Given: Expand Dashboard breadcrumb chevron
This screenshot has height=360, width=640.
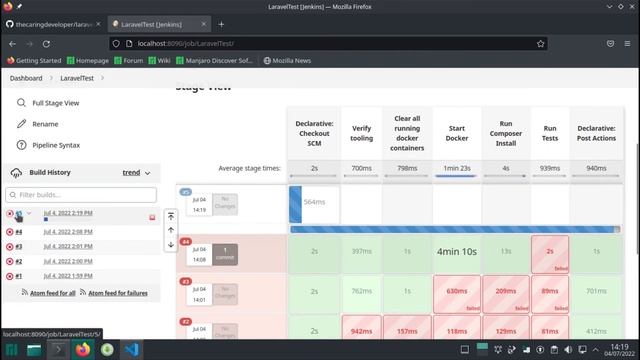Looking at the screenshot, I should point(51,78).
